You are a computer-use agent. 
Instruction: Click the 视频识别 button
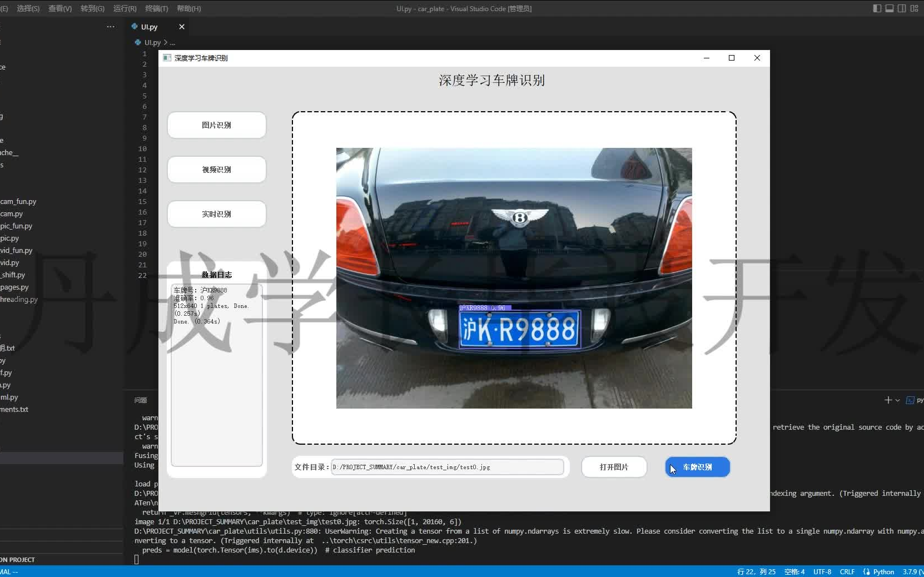216,170
